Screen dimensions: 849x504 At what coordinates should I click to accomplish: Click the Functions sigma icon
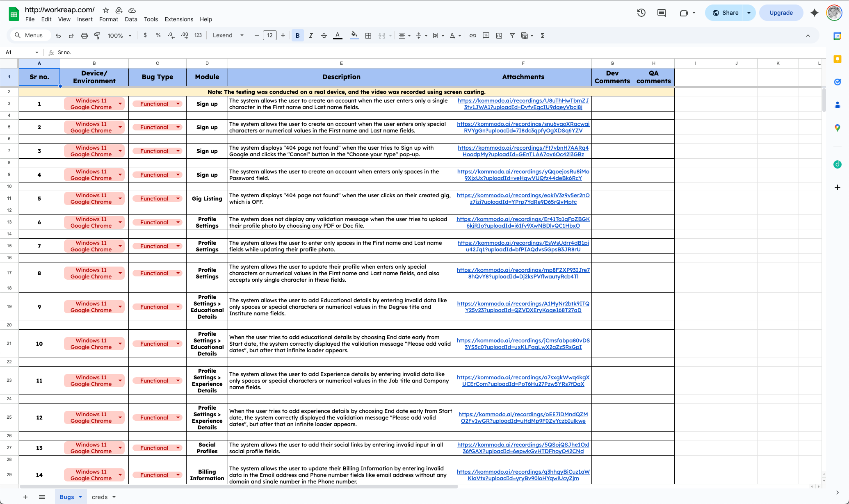click(542, 36)
